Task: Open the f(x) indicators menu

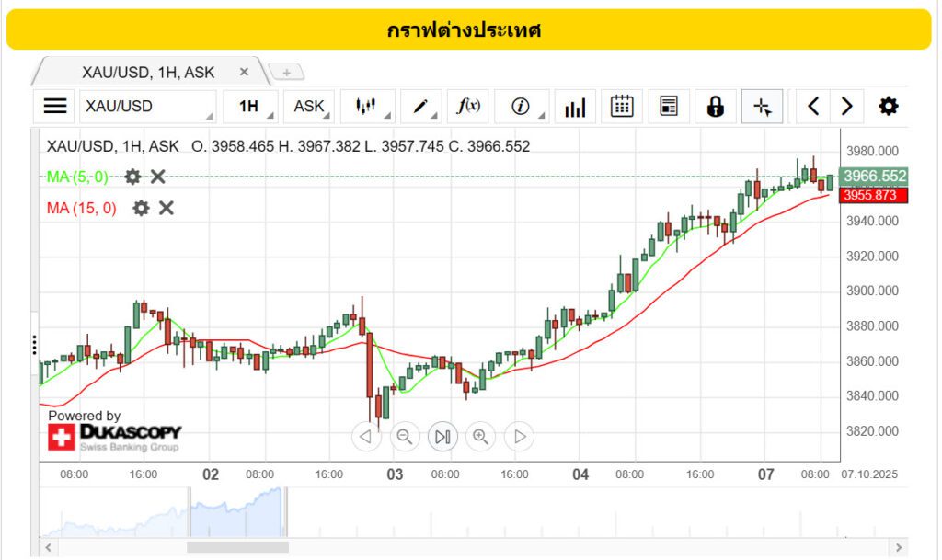Action: pyautogui.click(x=469, y=107)
